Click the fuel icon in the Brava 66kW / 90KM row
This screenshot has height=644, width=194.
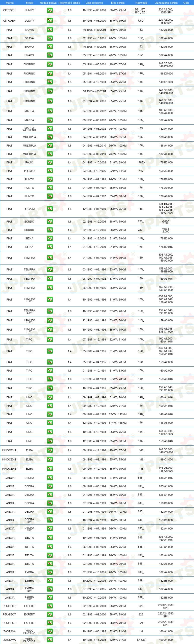coord(50,30)
